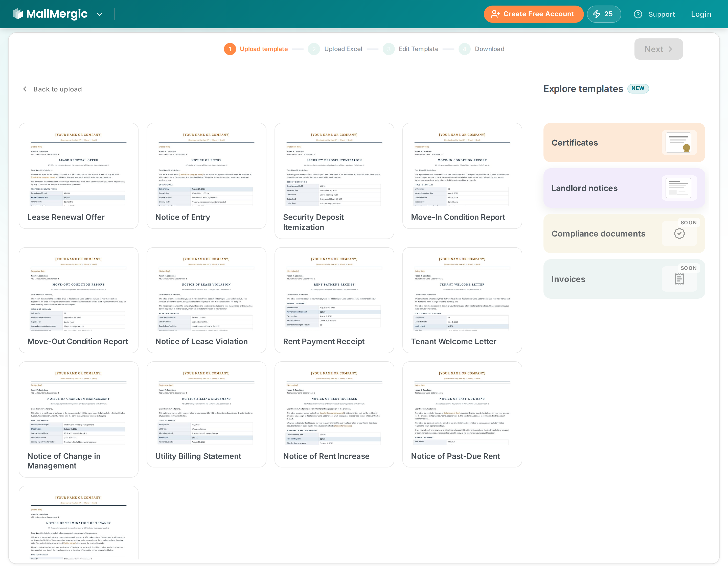Open Notice of Past-Due Rent template
Screen dimensions: 728x566
[x=462, y=414]
